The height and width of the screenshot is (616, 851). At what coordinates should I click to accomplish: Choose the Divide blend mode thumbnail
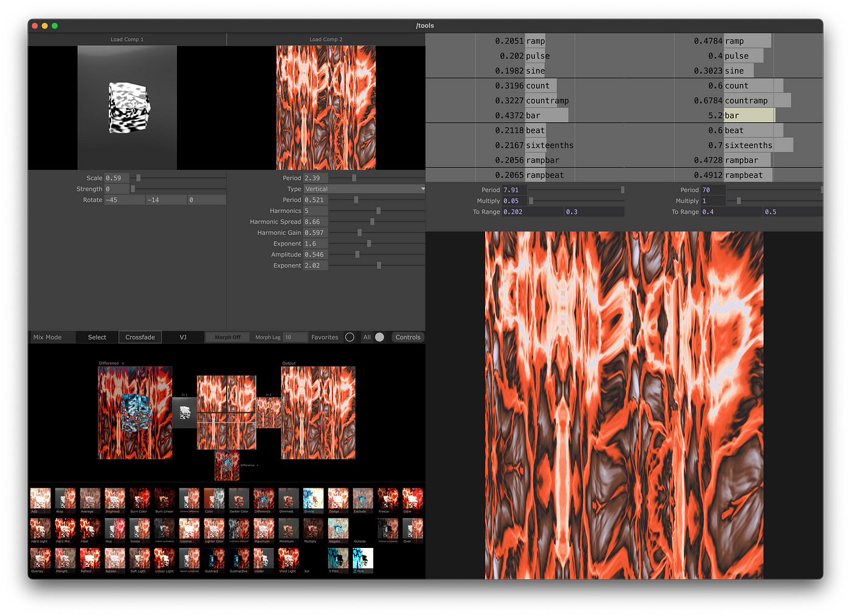[313, 498]
